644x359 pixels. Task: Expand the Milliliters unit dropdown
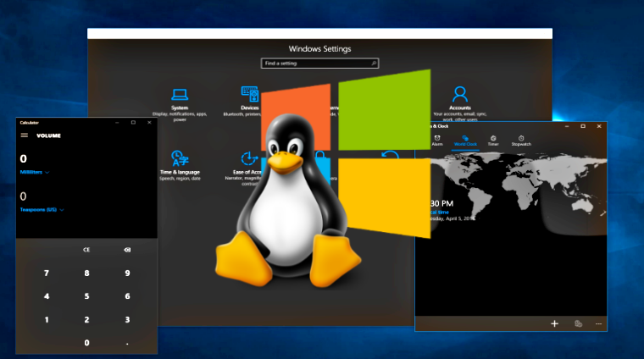tap(35, 173)
